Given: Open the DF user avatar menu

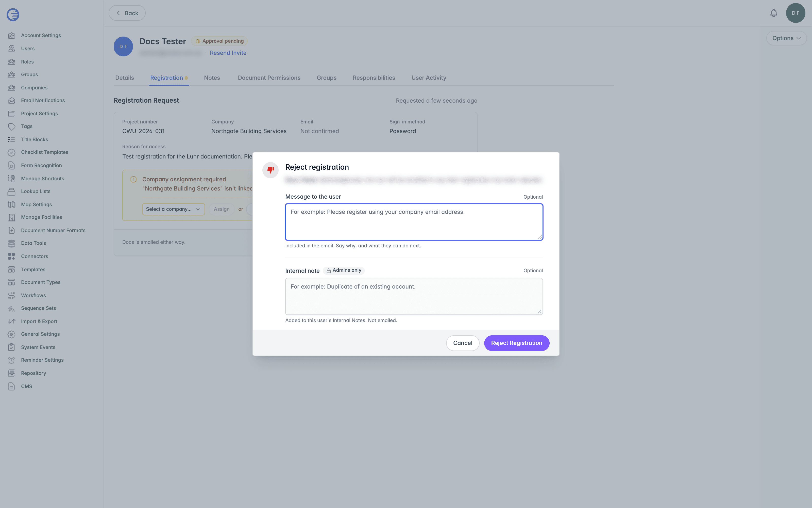Looking at the screenshot, I should coord(796,13).
